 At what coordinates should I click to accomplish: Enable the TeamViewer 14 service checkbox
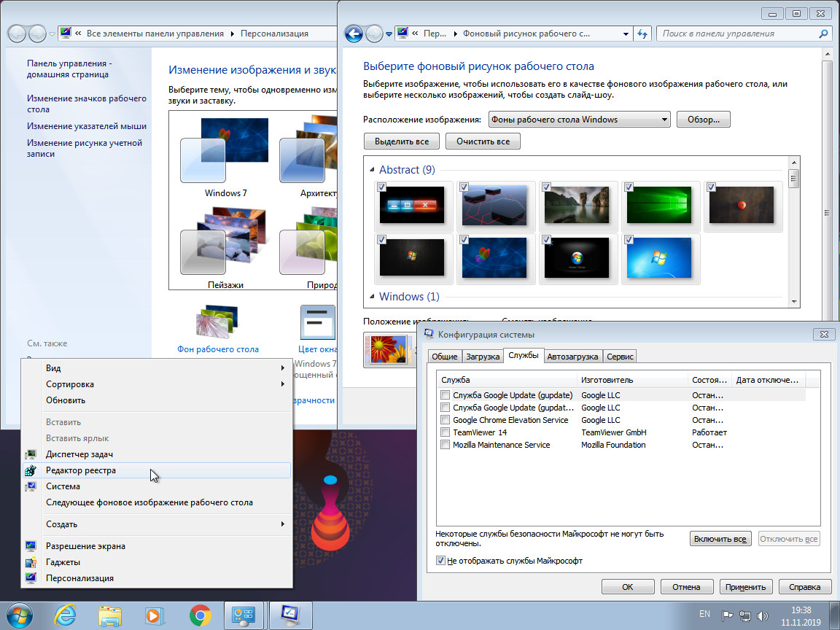point(445,432)
